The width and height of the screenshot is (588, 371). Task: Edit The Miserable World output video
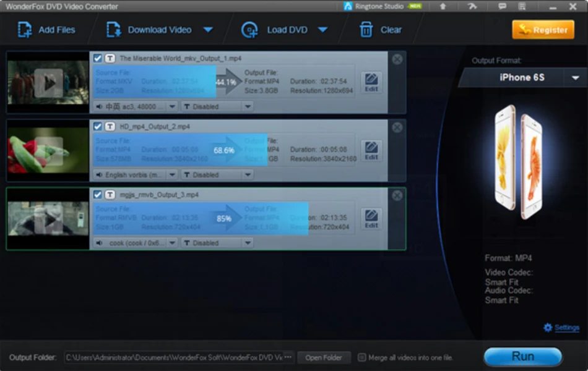coord(371,81)
